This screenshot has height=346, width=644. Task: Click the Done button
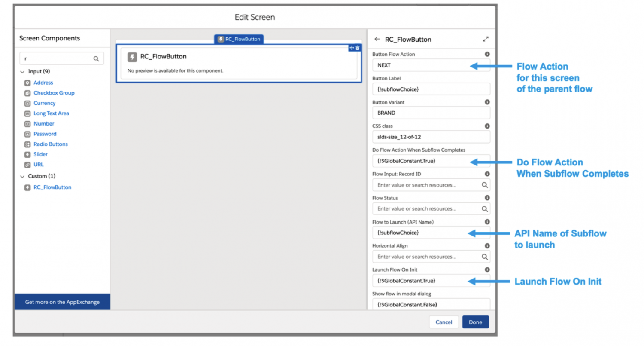coord(475,322)
